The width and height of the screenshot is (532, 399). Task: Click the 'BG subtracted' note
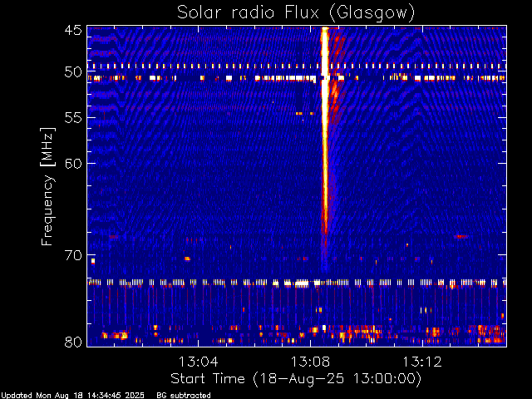point(184,396)
